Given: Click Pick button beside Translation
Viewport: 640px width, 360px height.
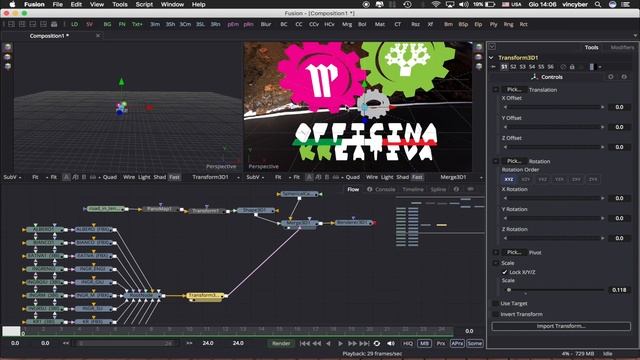Looking at the screenshot, I should click(514, 89).
